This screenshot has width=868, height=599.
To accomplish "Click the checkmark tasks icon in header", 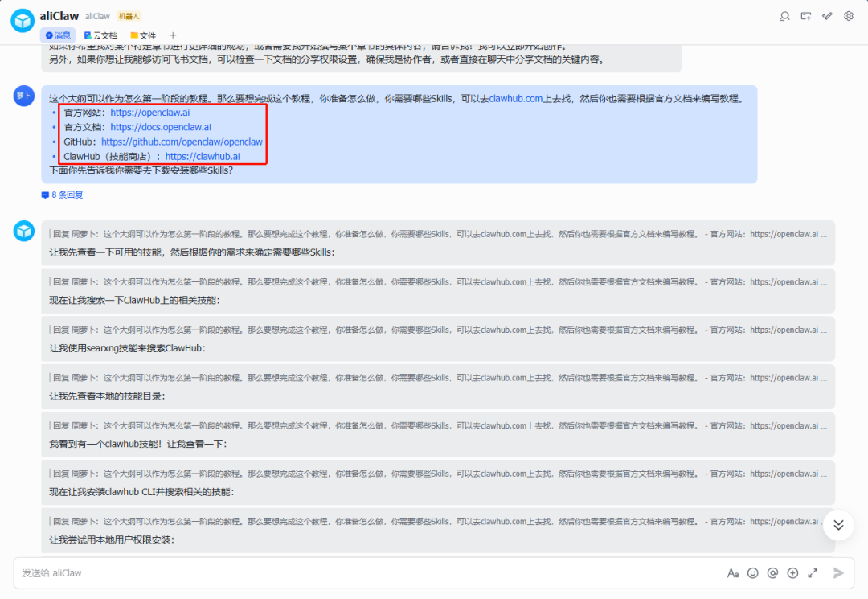I will pos(827,16).
